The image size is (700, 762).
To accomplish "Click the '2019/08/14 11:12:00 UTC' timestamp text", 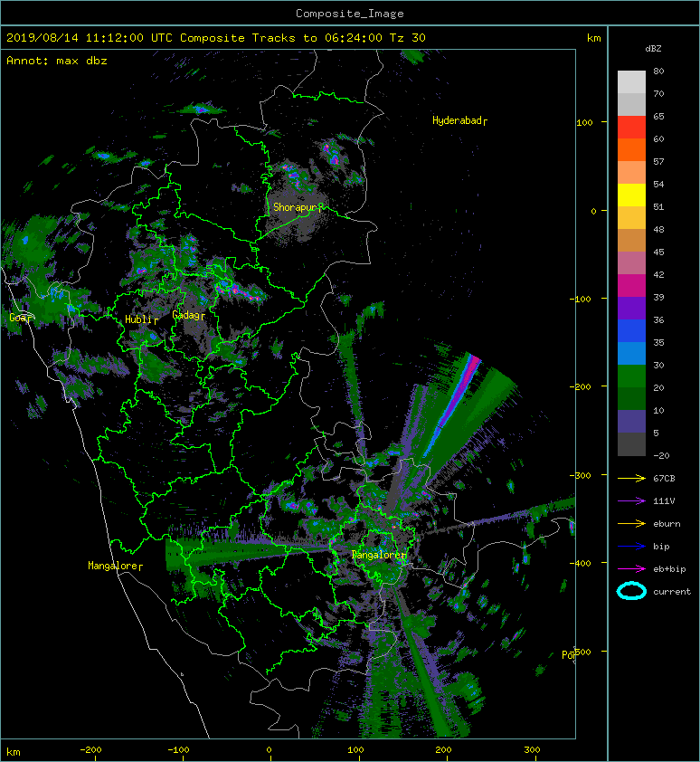I will point(90,38).
